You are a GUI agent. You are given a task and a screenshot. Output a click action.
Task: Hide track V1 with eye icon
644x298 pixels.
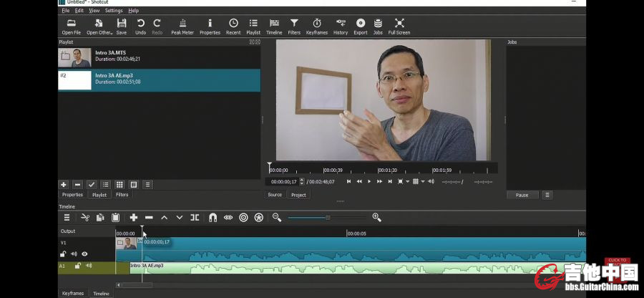(84, 254)
